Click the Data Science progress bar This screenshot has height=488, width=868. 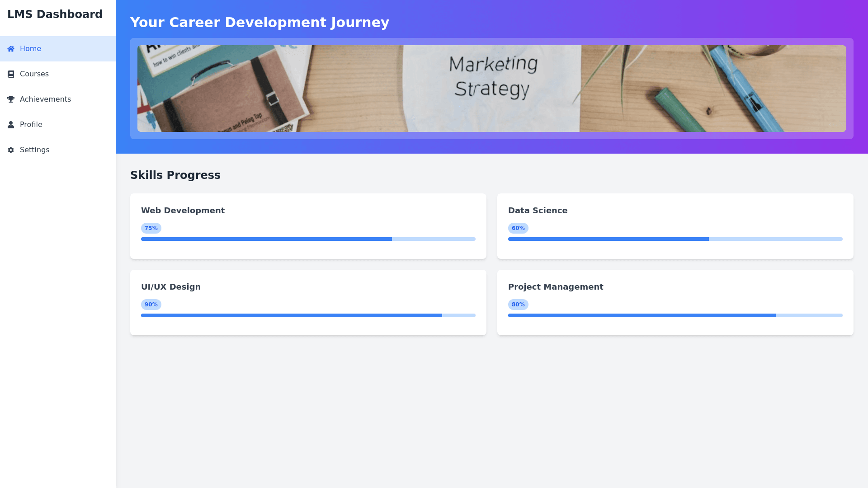click(675, 239)
